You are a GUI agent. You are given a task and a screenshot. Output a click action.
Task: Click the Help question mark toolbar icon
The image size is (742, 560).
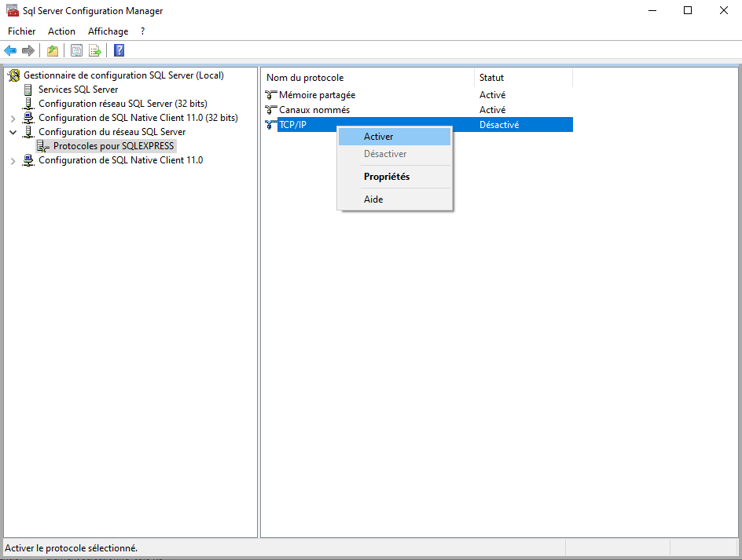point(119,51)
